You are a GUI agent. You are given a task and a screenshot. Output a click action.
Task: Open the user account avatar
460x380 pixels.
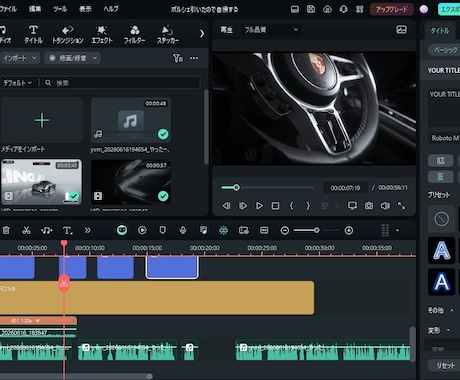click(424, 9)
